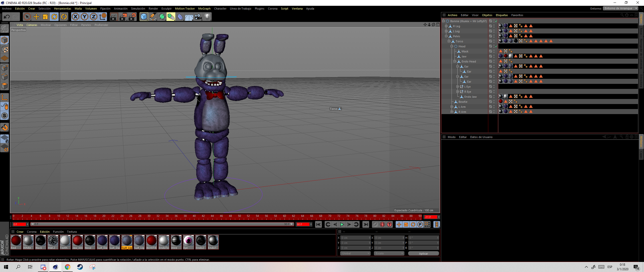This screenshot has width=644, height=272.
Task: Open the Simulación menu
Action: [138, 9]
